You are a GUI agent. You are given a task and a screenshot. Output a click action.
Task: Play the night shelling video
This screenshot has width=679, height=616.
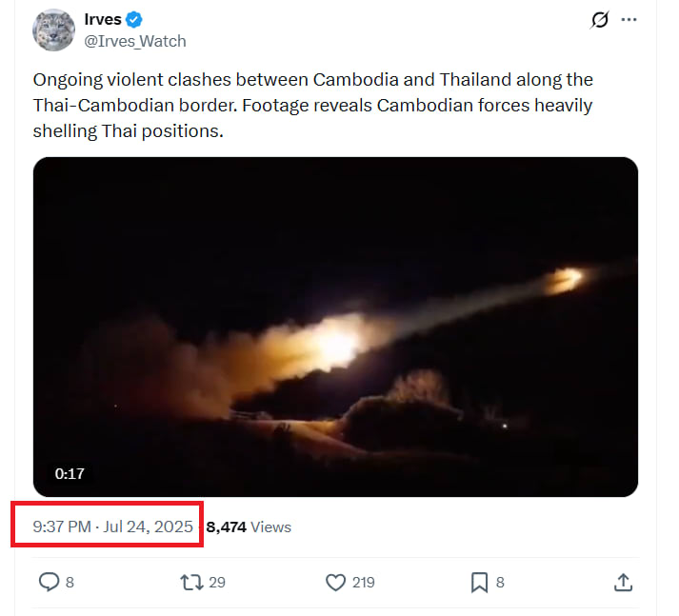click(x=335, y=327)
